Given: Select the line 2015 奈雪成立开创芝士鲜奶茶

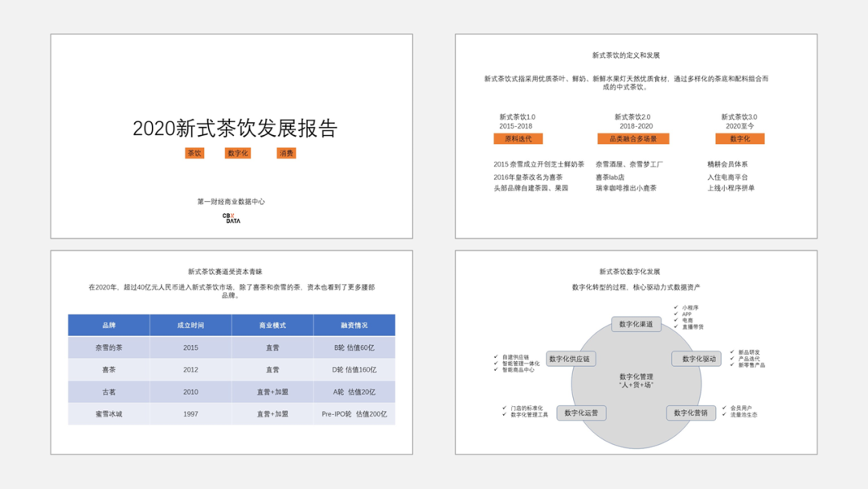Looking at the screenshot, I should [538, 164].
